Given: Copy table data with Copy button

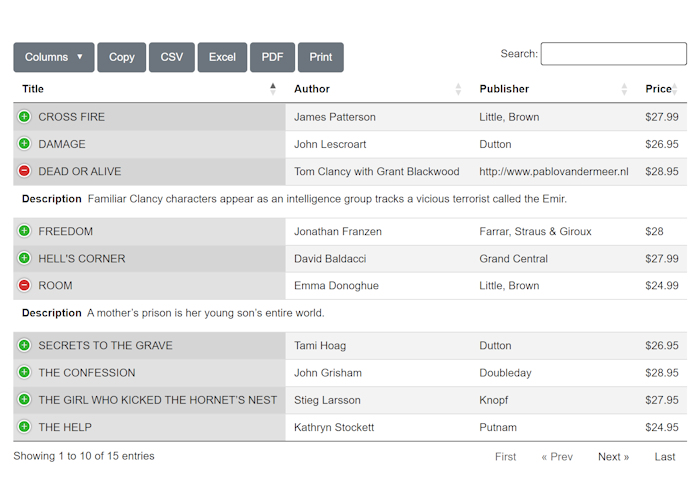Looking at the screenshot, I should tap(121, 57).
